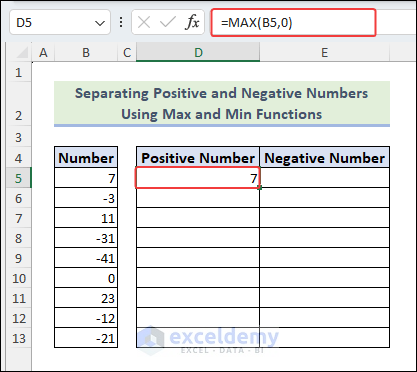Select empty cell D9 in row 9
Screen dimensions: 417x372
(198, 258)
